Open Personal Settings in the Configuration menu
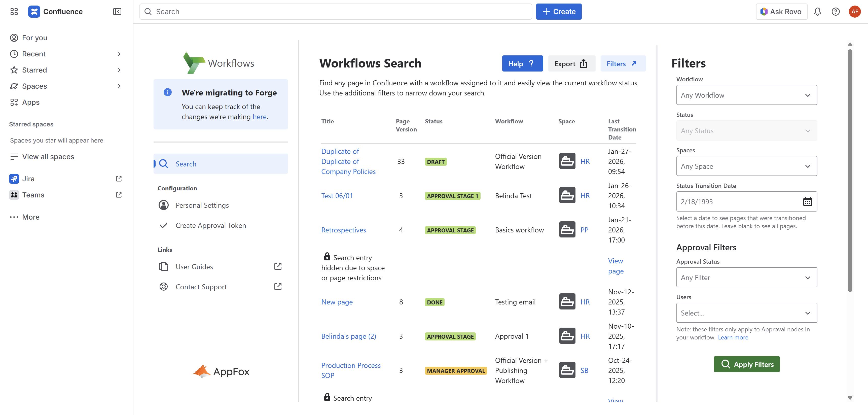The width and height of the screenshot is (868, 415). tap(202, 205)
